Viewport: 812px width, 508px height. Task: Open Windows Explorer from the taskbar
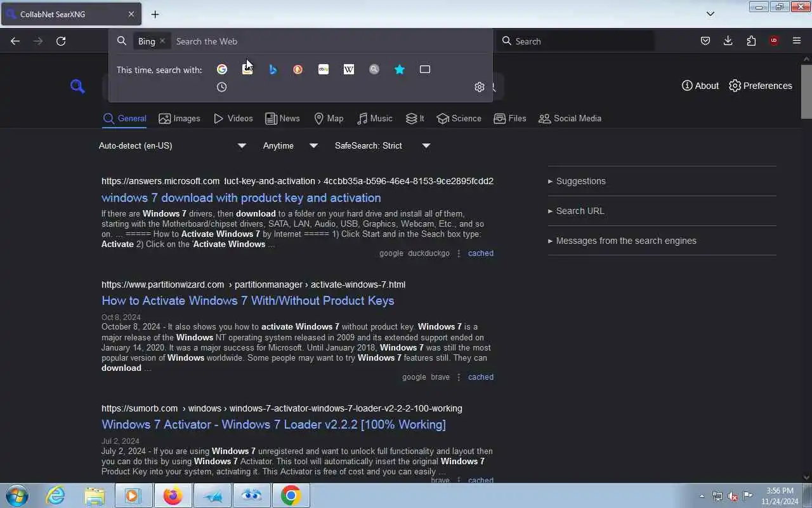95,495
